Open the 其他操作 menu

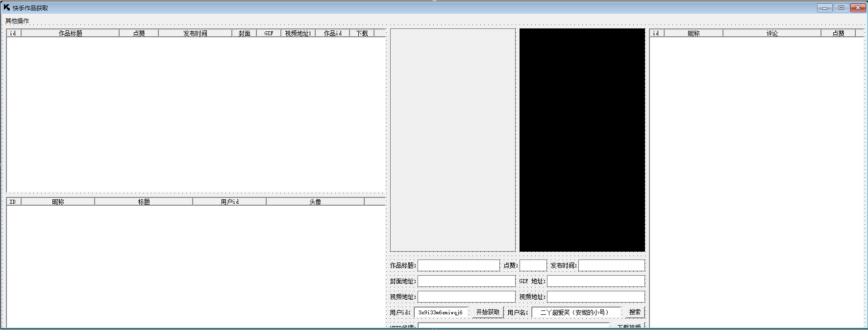coord(17,21)
